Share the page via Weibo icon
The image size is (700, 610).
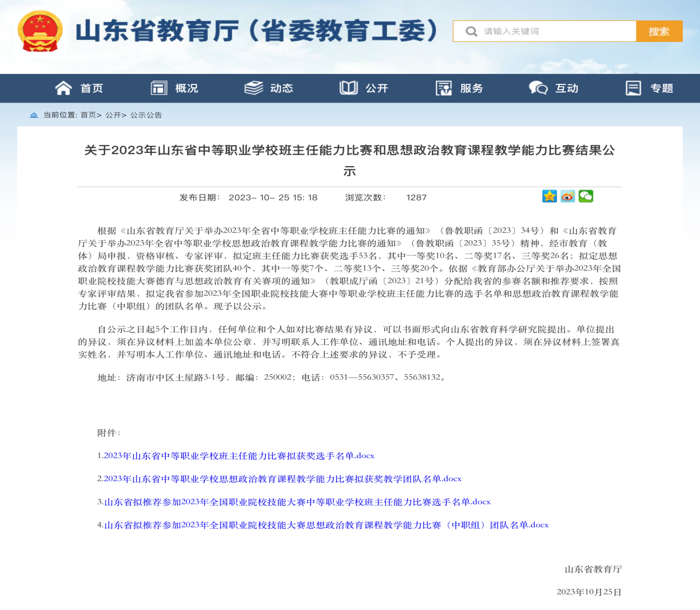pyautogui.click(x=567, y=197)
